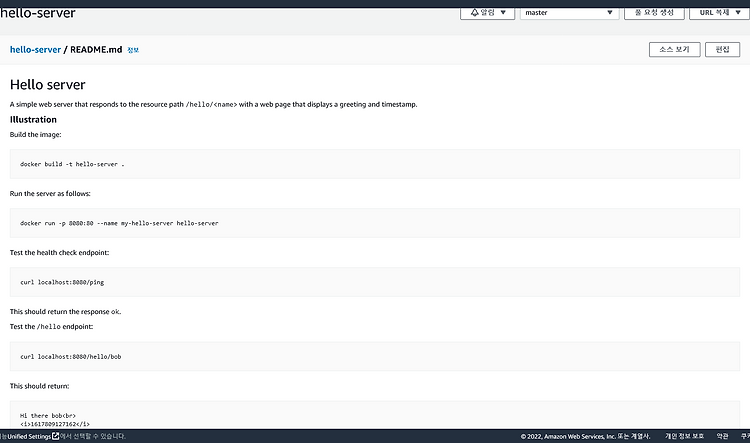
Task: Click the docker run command text
Action: pyautogui.click(x=119, y=223)
